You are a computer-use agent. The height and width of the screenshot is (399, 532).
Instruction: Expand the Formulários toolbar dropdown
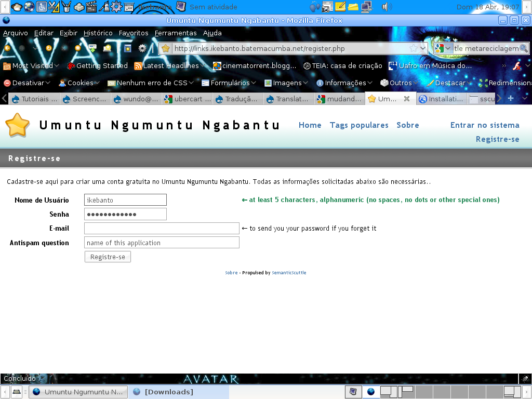pos(229,83)
